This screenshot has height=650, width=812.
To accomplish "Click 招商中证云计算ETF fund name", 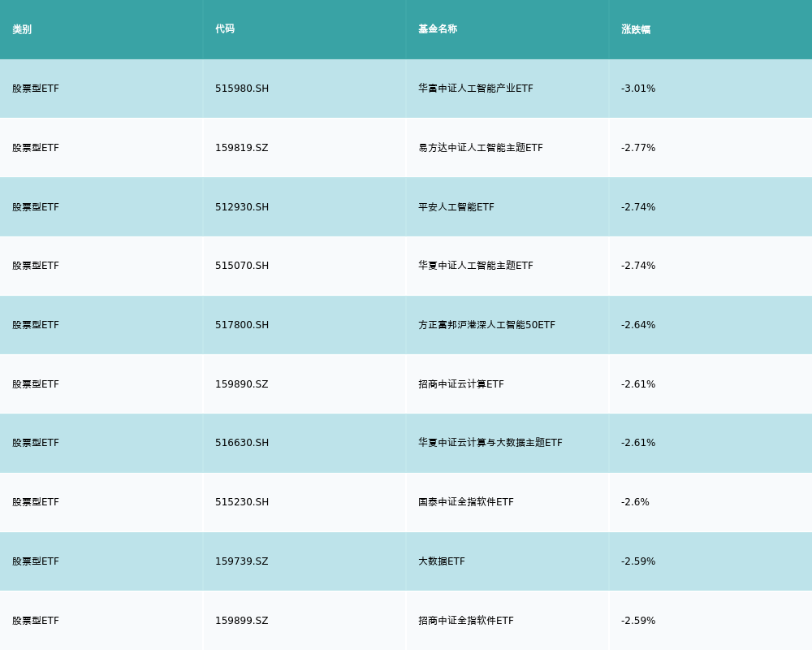I will click(461, 384).
